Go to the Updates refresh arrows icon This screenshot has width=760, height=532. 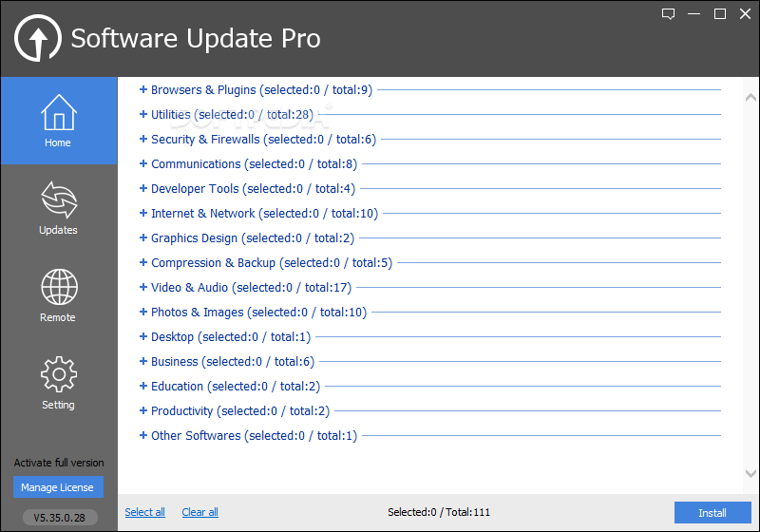pos(59,199)
